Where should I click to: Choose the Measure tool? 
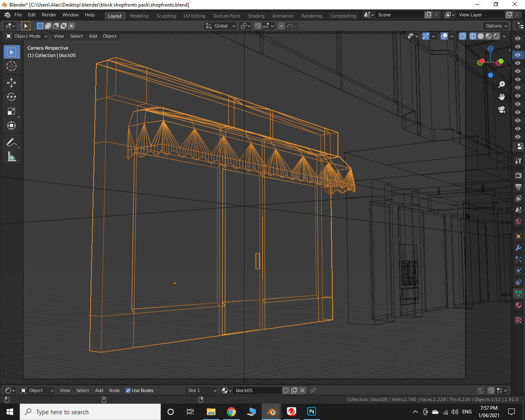[x=11, y=157]
